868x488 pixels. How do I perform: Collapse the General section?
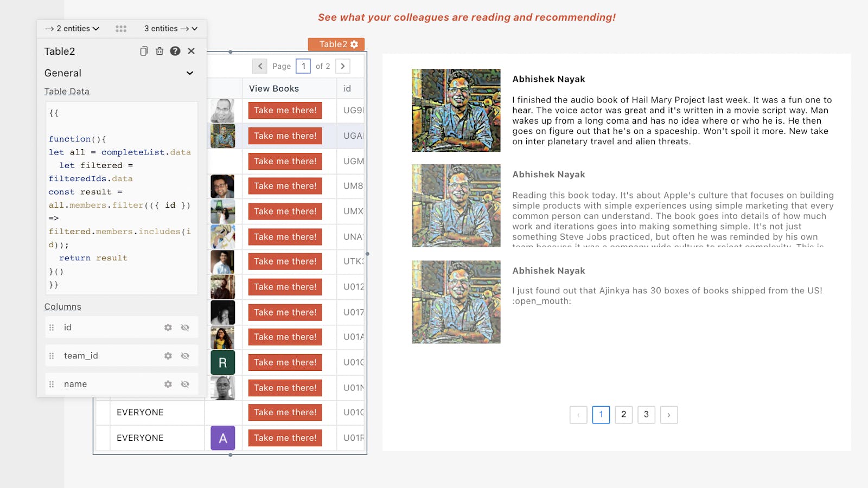click(190, 73)
